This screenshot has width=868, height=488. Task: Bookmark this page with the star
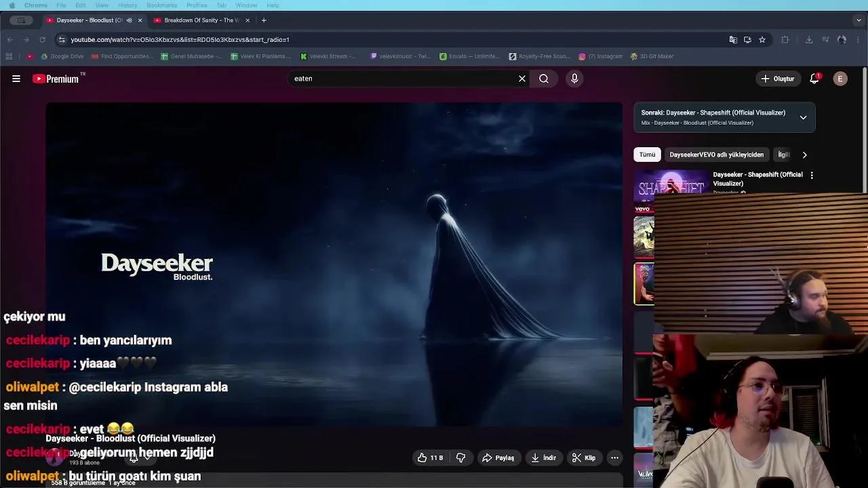click(x=762, y=39)
